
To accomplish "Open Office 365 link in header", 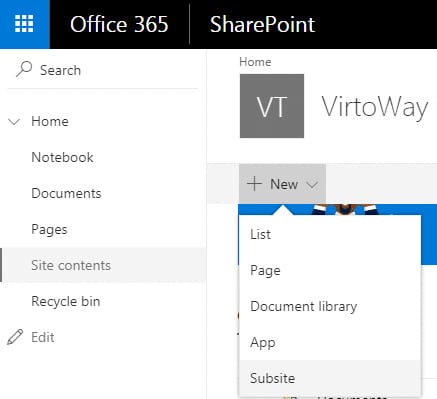I will (x=119, y=24).
